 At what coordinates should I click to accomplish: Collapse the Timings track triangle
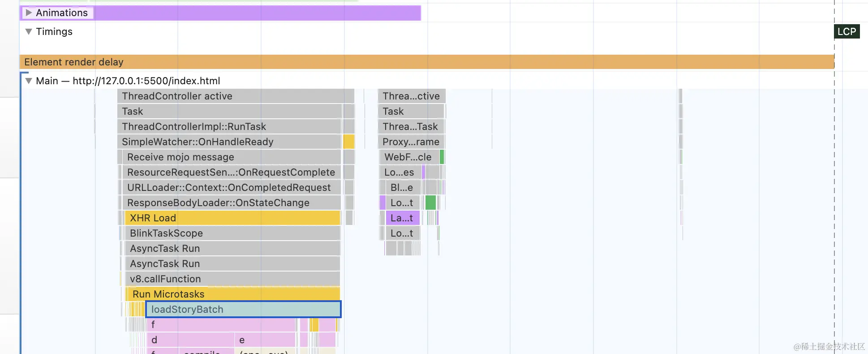pos(29,31)
